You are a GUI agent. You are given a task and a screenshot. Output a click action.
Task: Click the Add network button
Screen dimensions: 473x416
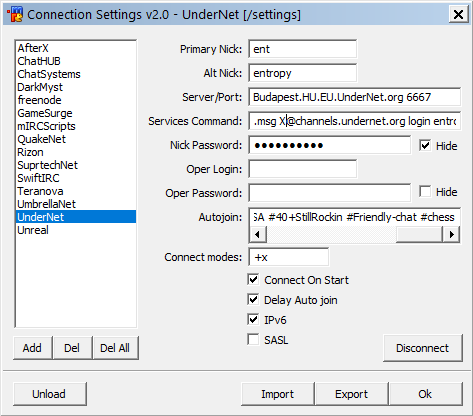tap(32, 348)
